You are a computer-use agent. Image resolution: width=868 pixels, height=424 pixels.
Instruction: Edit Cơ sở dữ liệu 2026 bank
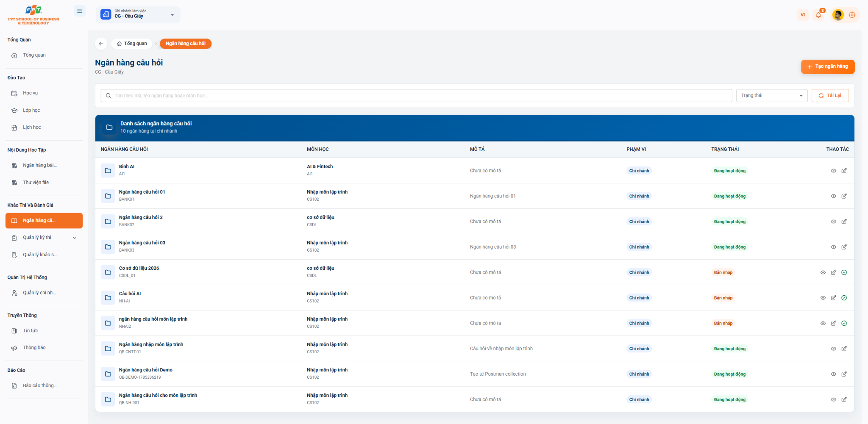point(833,272)
